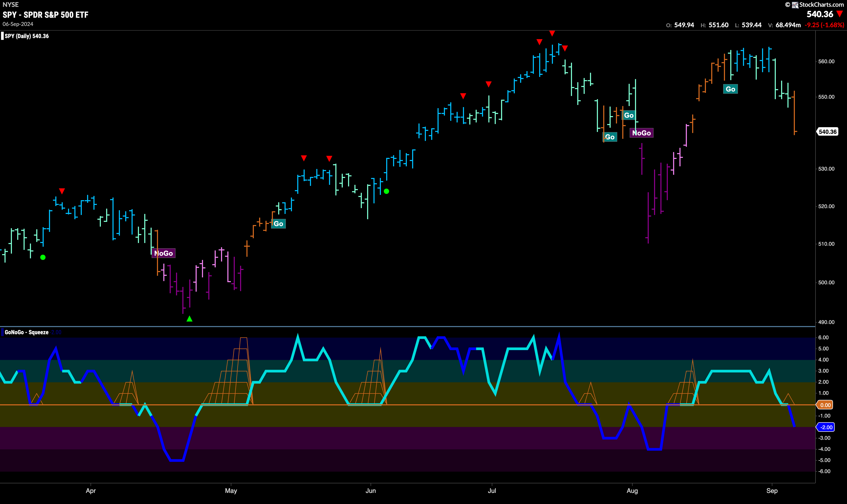Click the Go label in late August
This screenshot has width=847, height=504.
click(731, 89)
